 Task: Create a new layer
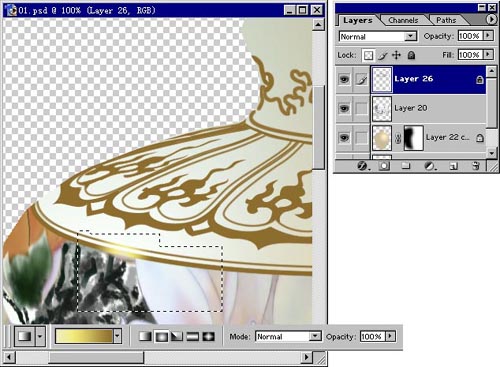pos(453,166)
